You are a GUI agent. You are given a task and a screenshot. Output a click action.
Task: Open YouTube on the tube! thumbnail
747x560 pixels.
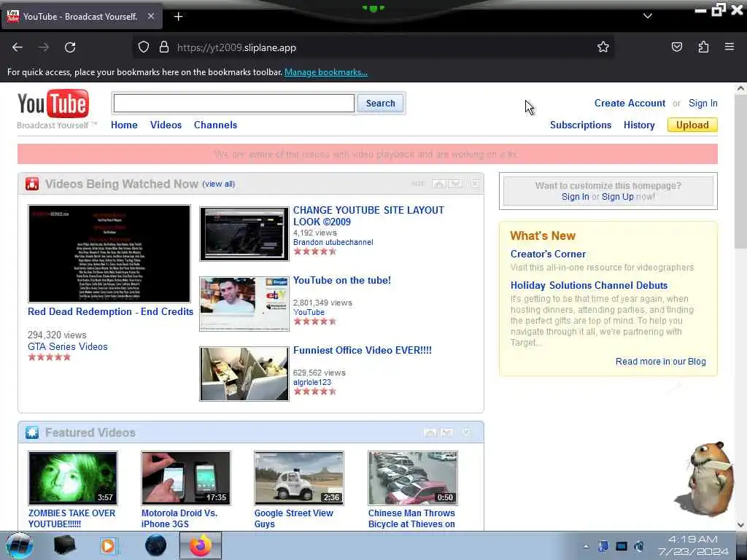tap(244, 304)
